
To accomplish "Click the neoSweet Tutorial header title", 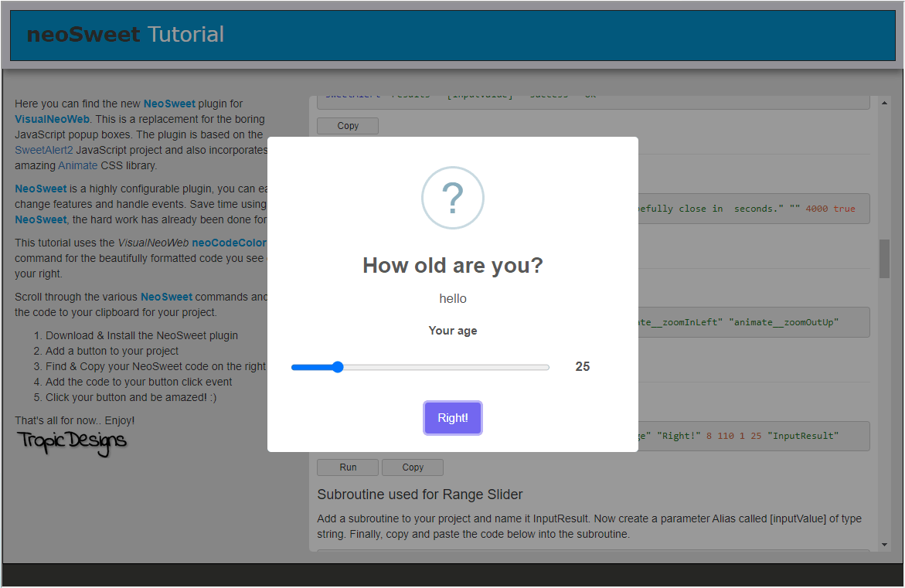I will (x=125, y=35).
